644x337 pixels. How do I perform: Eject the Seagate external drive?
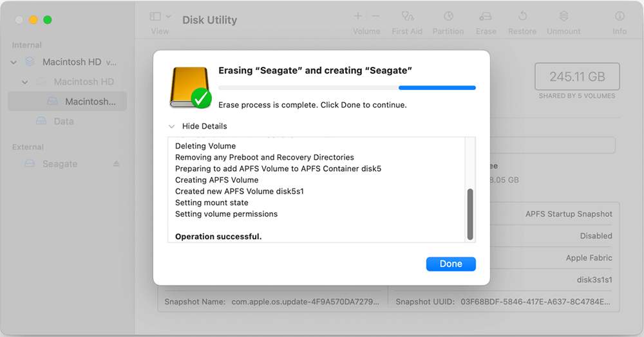(x=117, y=164)
